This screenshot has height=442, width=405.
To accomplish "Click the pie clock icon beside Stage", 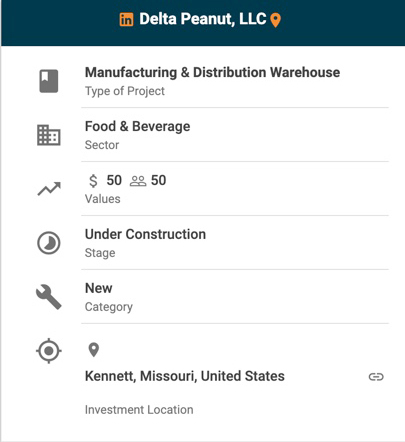I will pos(49,243).
